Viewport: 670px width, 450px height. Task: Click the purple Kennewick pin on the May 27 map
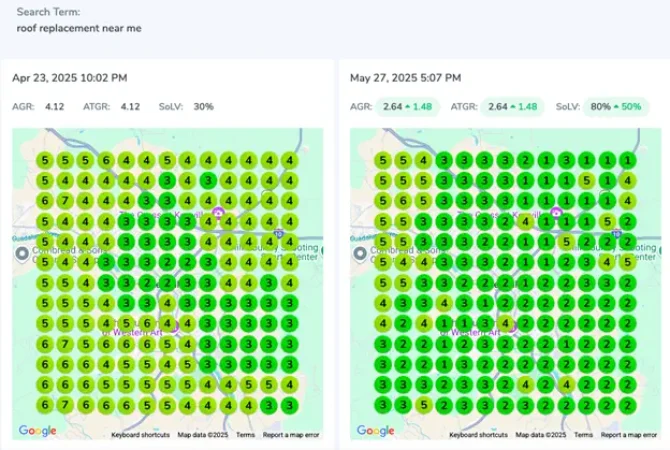pos(555,213)
